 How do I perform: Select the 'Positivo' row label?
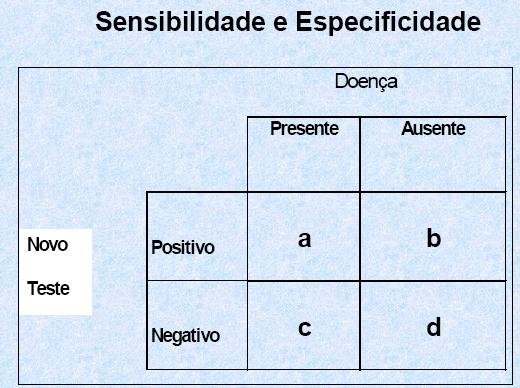tap(183, 248)
